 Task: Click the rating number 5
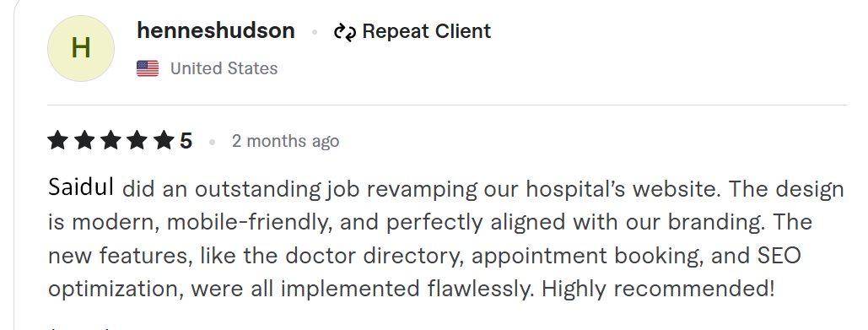(x=186, y=141)
